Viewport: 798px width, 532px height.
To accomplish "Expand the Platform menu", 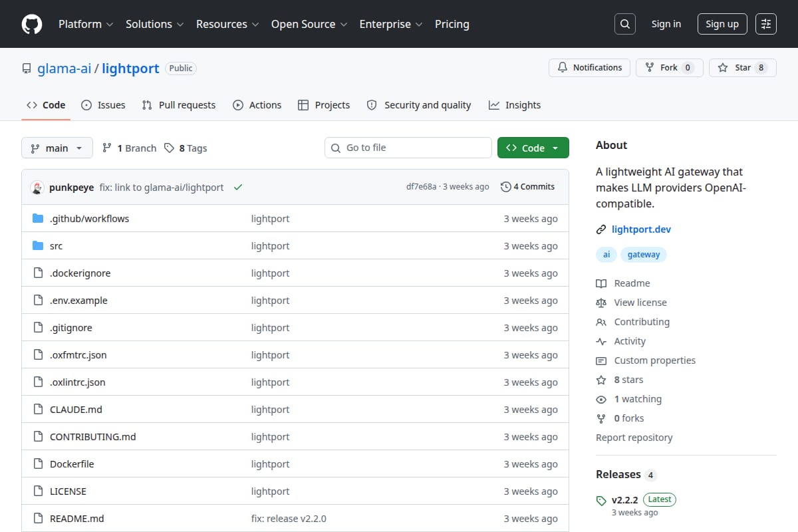I will coord(86,24).
